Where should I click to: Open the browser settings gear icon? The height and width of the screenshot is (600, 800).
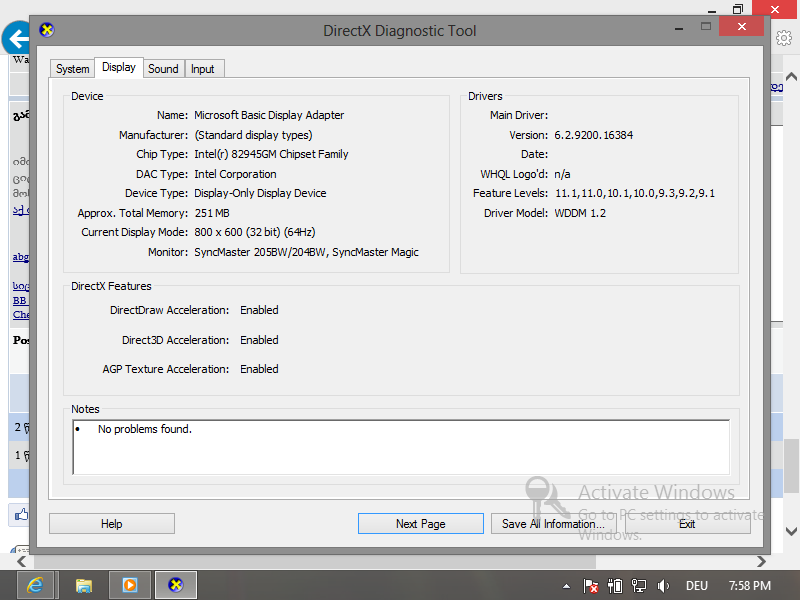coord(784,38)
